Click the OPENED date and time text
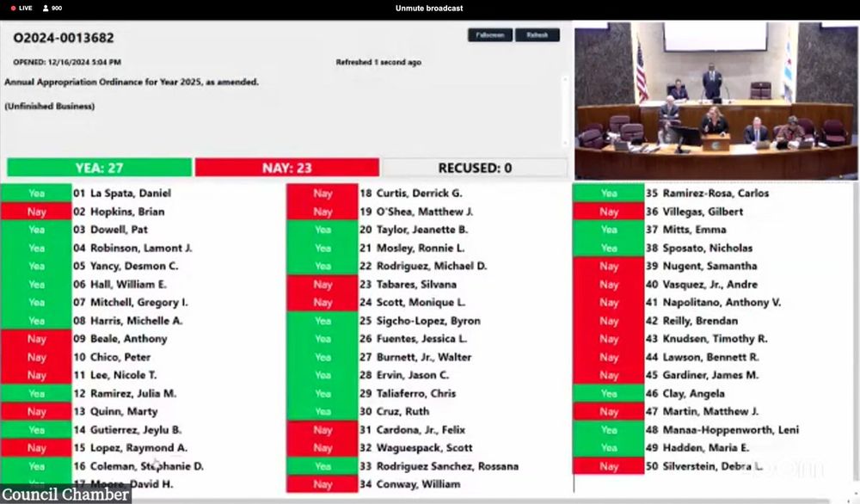 pos(67,63)
